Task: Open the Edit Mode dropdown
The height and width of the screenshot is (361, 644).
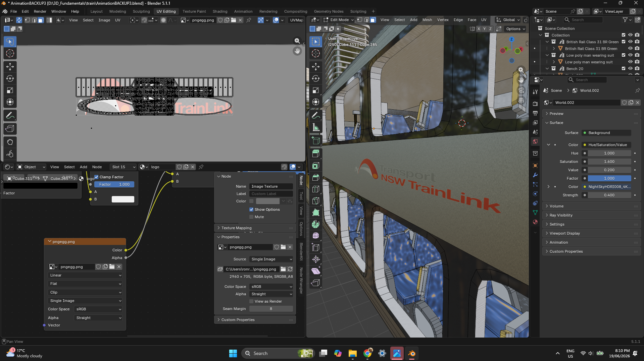Action: (x=338, y=20)
